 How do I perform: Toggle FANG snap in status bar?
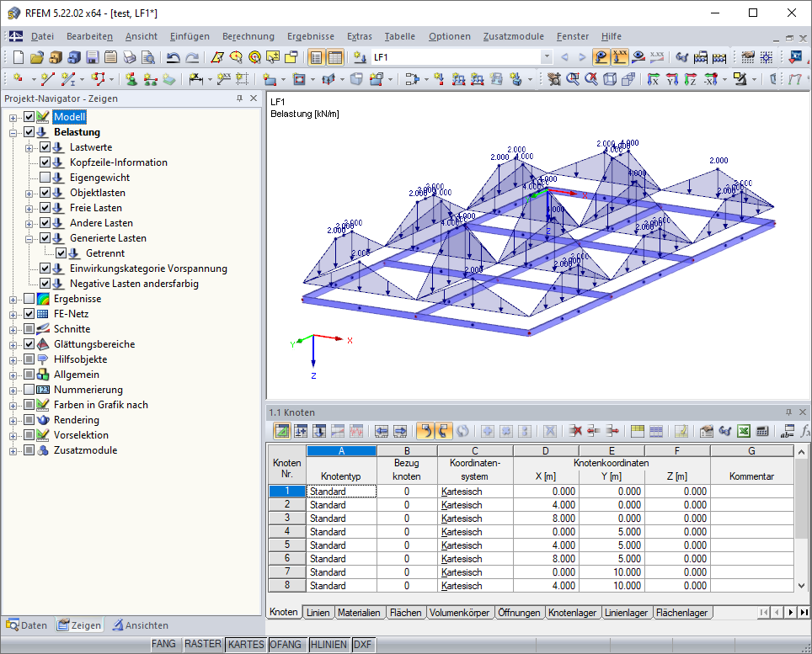(163, 644)
